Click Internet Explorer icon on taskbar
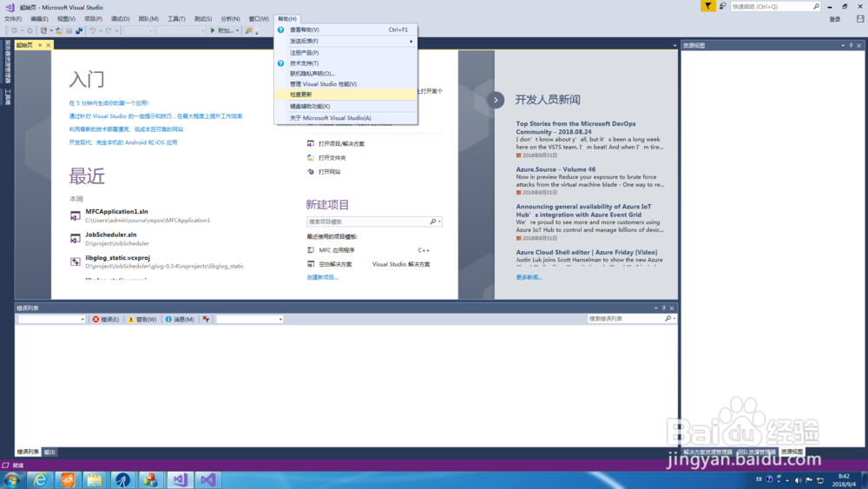Image resolution: width=868 pixels, height=489 pixels. click(40, 480)
